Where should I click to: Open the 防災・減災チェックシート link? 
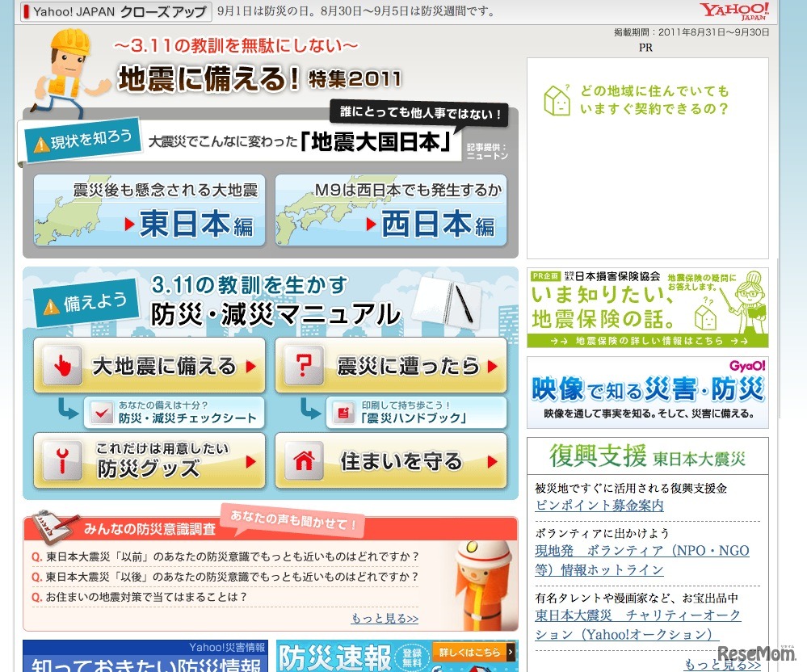tap(174, 413)
